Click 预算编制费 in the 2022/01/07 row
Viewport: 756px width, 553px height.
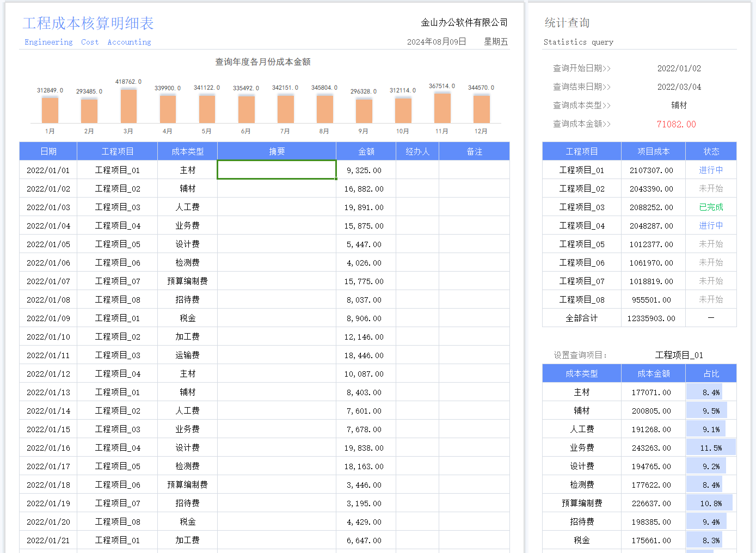click(188, 281)
